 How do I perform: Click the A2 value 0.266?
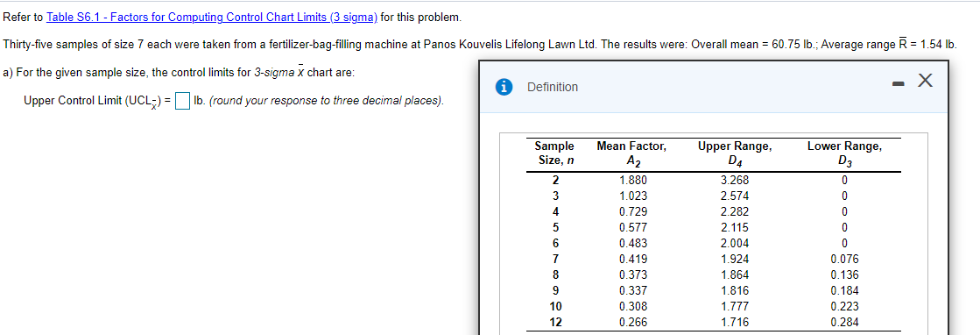point(632,323)
